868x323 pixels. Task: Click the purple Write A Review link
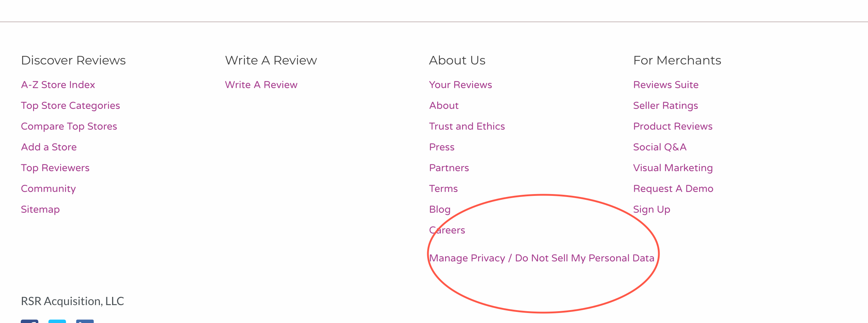pyautogui.click(x=261, y=85)
